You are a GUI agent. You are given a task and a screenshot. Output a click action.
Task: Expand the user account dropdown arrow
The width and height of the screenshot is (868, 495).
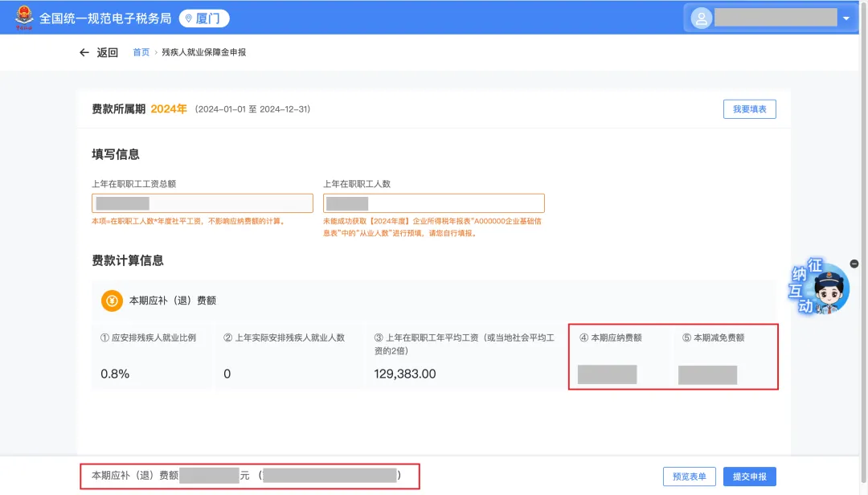(845, 18)
